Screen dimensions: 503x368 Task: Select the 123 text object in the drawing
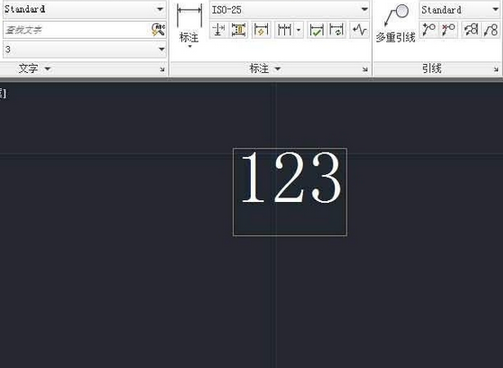click(291, 177)
